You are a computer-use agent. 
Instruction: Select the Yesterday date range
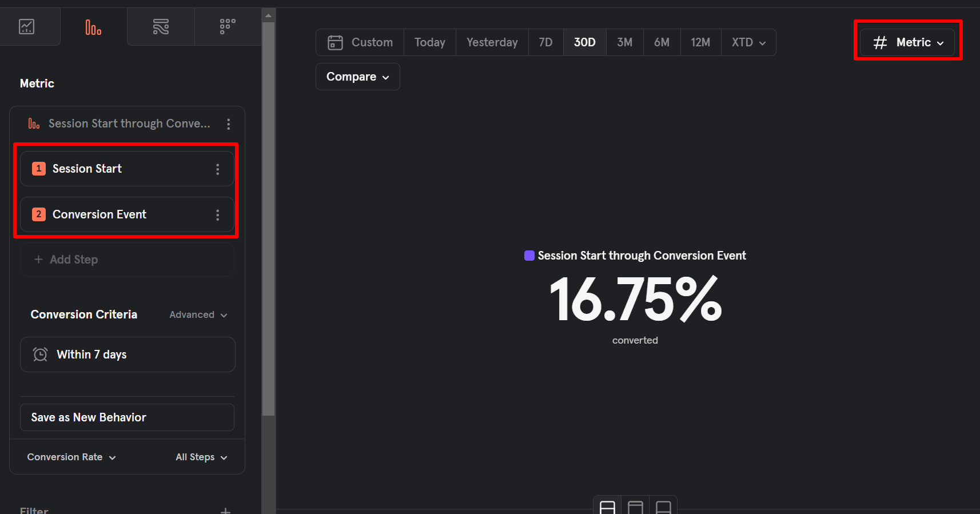click(x=492, y=42)
